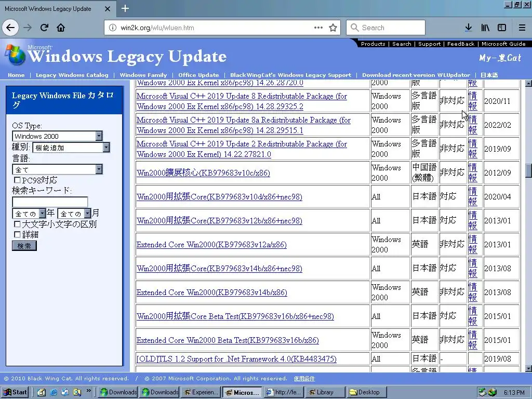Open the OS Type dropdown showing Windows 2000
This screenshot has height=399, width=532.
(x=57, y=136)
